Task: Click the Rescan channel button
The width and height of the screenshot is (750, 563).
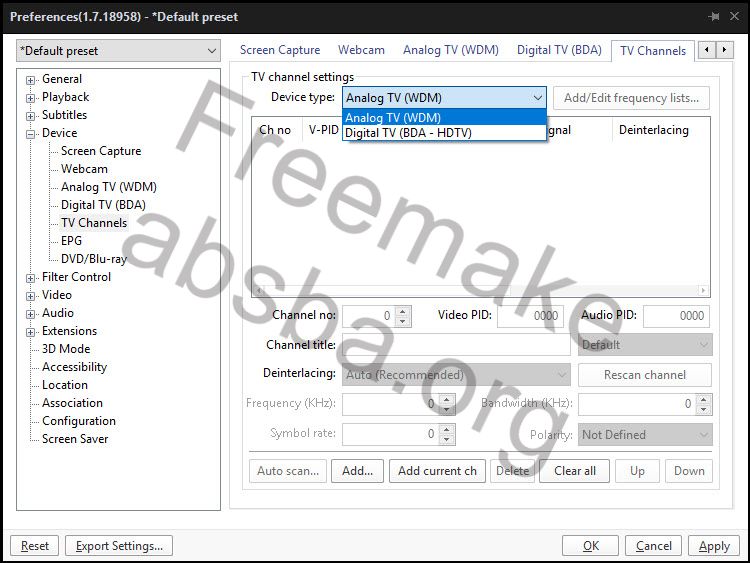Action: [x=645, y=375]
